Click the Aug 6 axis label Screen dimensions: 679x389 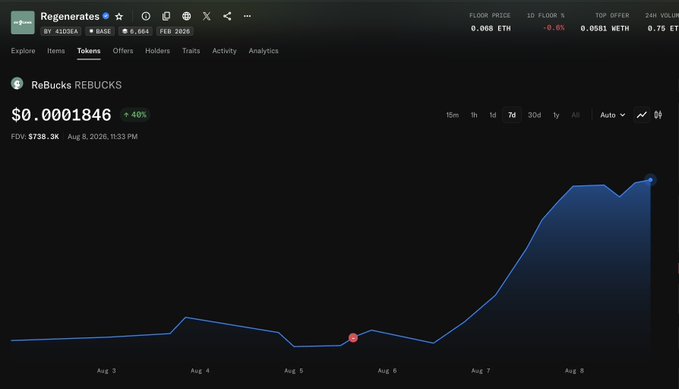387,371
